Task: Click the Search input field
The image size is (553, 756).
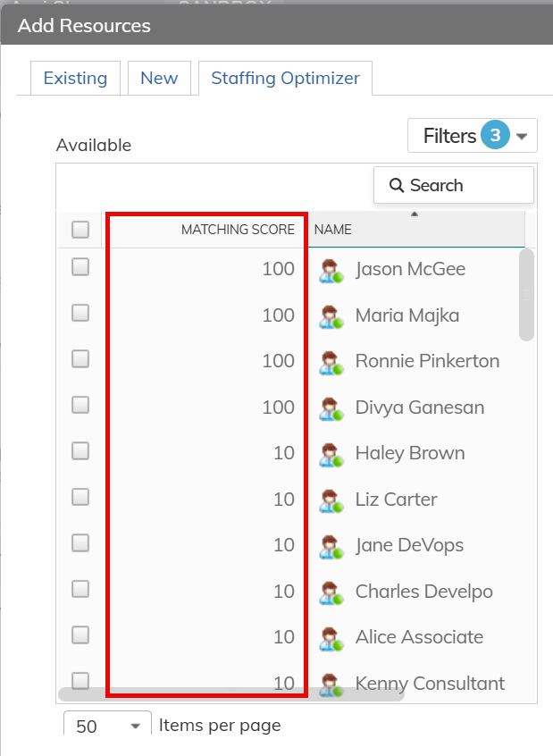Action: (453, 186)
